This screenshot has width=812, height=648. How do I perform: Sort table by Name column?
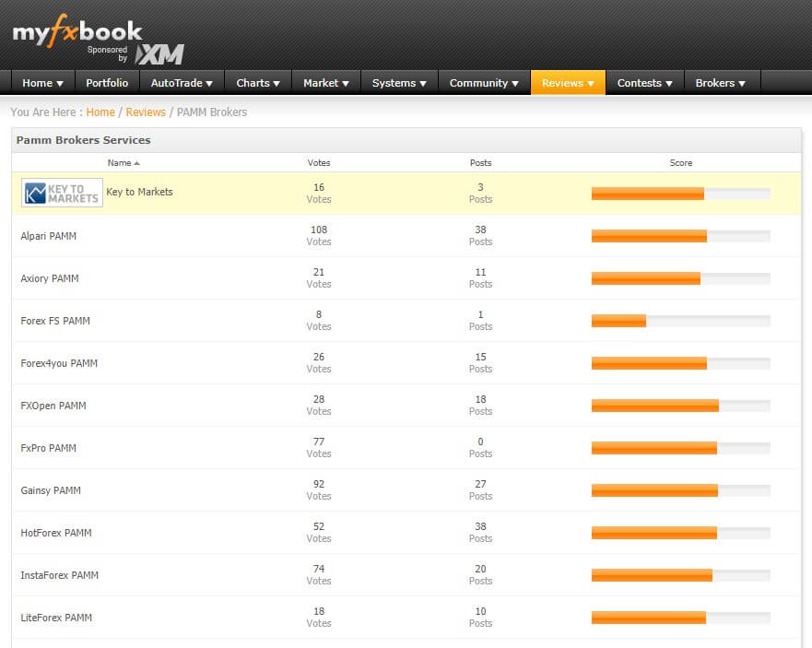point(119,163)
